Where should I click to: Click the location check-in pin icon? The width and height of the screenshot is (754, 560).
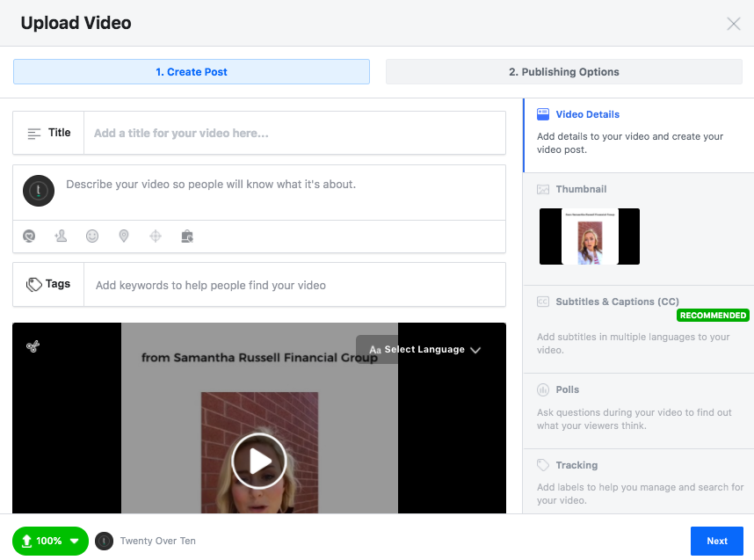124,236
